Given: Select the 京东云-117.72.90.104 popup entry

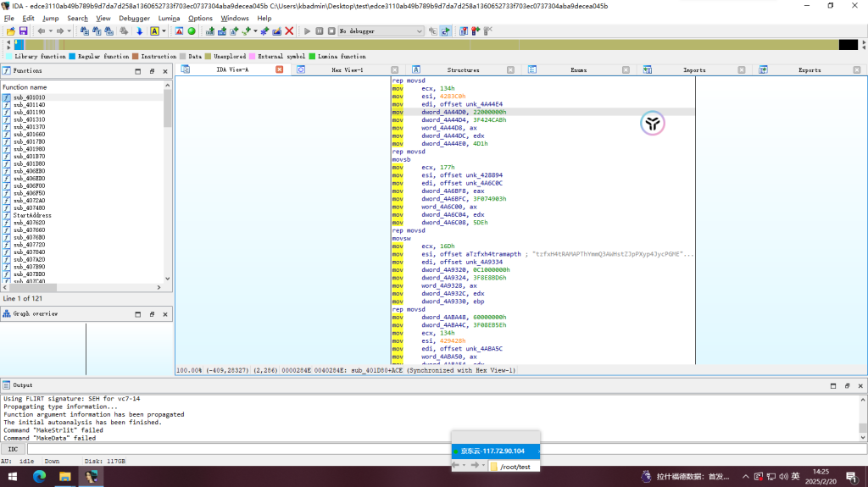Looking at the screenshot, I should click(495, 451).
